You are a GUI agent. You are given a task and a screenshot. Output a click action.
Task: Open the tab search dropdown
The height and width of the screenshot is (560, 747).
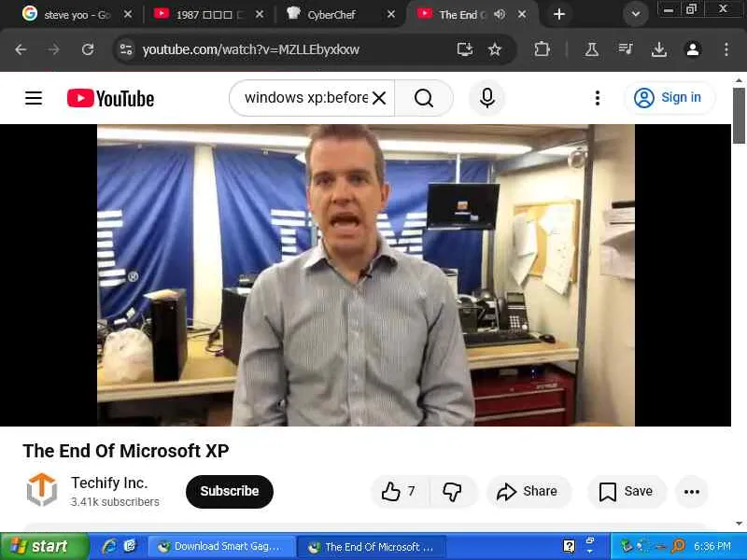coord(636,14)
